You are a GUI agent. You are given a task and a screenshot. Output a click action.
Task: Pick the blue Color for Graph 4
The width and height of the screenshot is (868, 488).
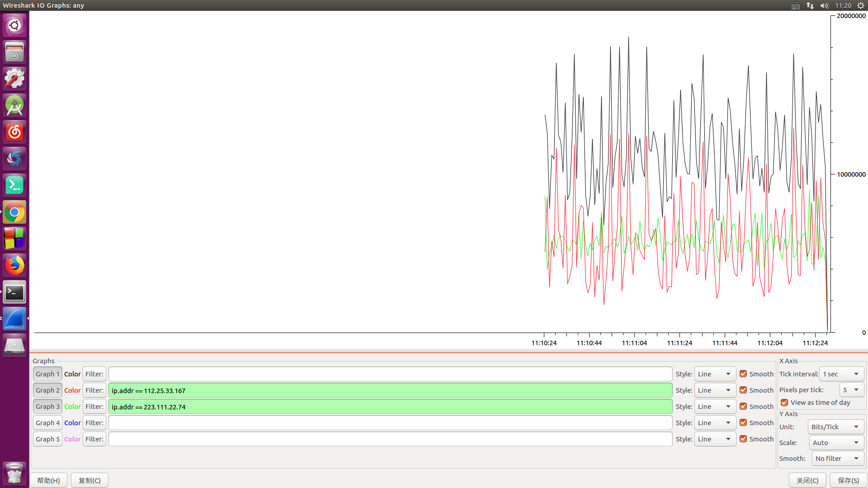tap(72, 423)
